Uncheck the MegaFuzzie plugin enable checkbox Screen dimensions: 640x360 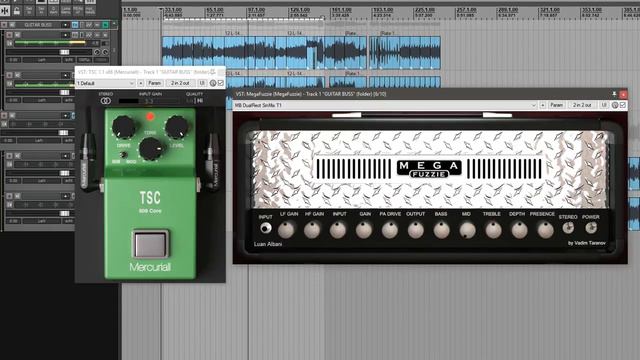(623, 105)
